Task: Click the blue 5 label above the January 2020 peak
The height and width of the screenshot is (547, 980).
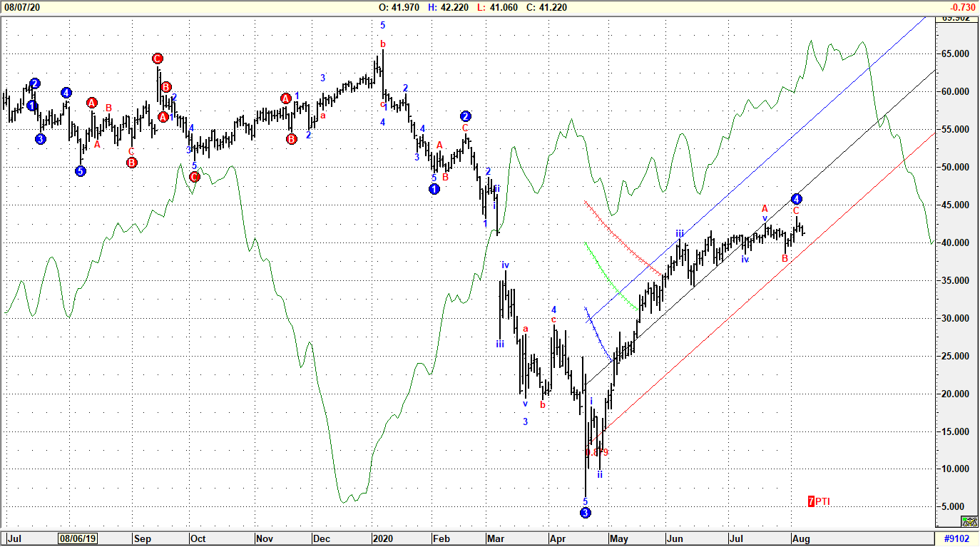Action: point(383,25)
